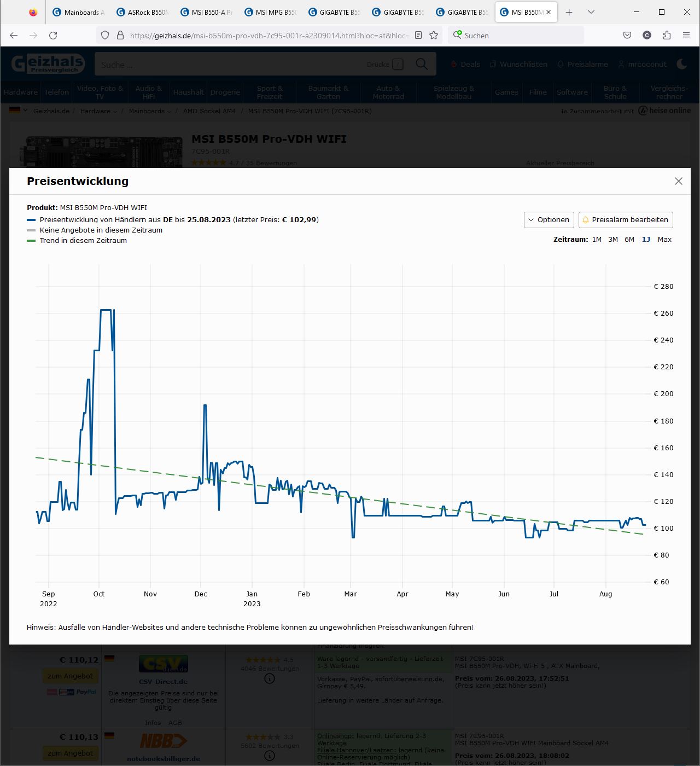Click AMD Sockel AM4 breadcrumb
Viewport: 700px width, 766px height.
209,111
